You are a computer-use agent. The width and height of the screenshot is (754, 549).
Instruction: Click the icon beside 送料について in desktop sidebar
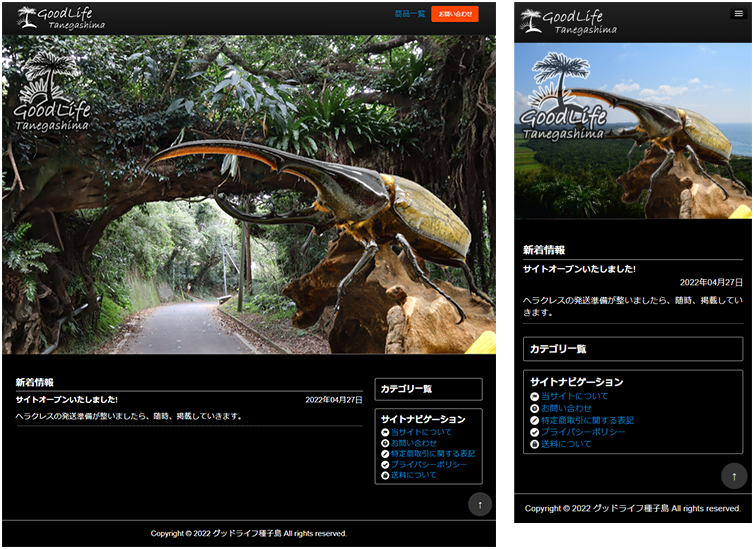click(x=385, y=476)
